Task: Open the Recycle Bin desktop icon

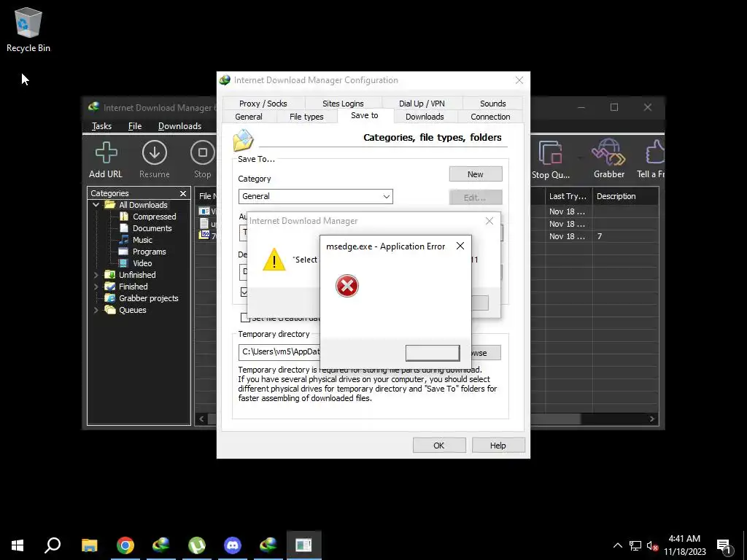Action: tap(28, 29)
